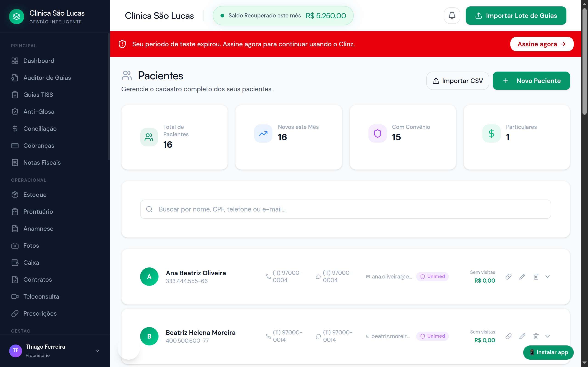The width and height of the screenshot is (588, 367).
Task: Click the Novo Paciente button
Action: click(531, 81)
